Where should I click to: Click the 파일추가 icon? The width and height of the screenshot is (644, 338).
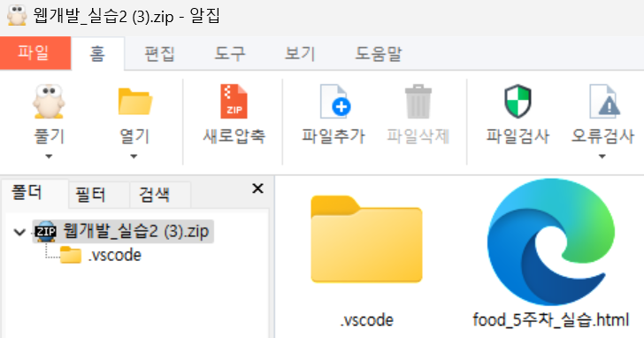coord(334,102)
